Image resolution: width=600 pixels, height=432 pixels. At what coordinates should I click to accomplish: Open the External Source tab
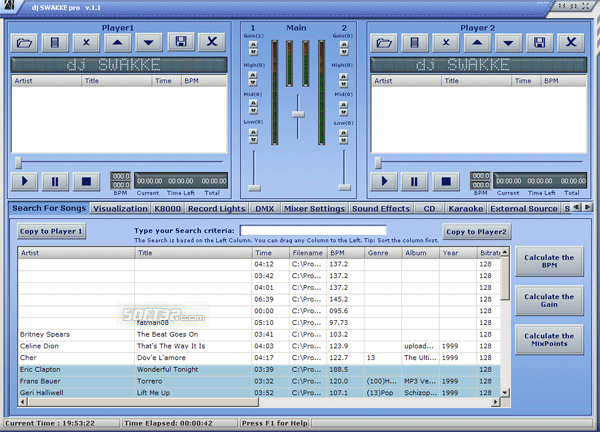point(524,209)
